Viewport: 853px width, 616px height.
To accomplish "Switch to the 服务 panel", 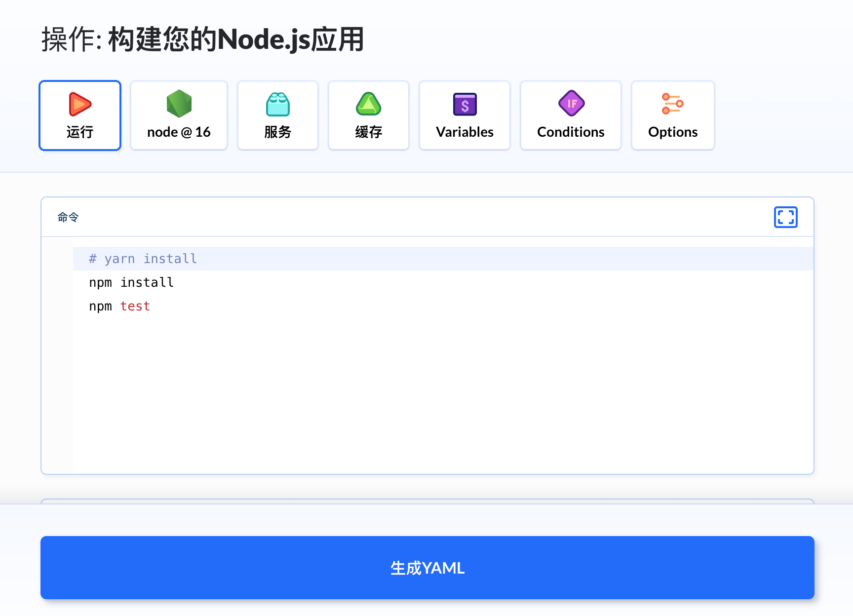I will [x=277, y=115].
